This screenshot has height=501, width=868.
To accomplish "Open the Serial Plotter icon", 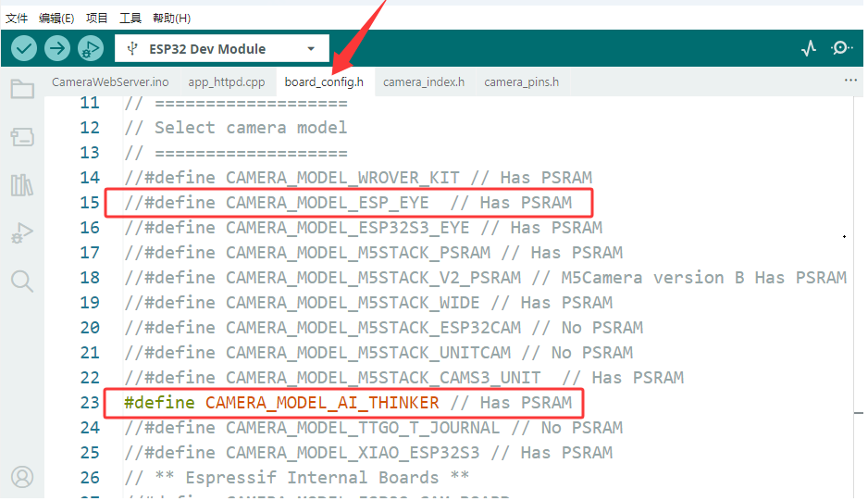I will click(x=809, y=49).
